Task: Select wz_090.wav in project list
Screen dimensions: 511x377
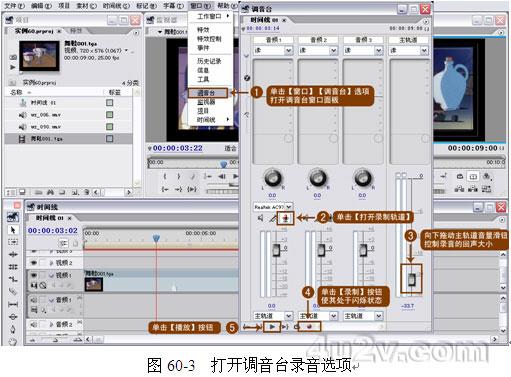Action: [68, 127]
